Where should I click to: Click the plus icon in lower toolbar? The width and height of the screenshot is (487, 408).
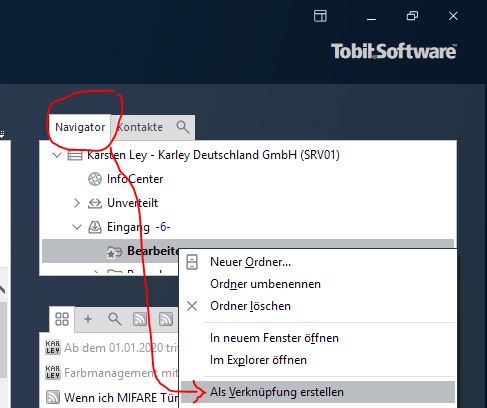(88, 319)
